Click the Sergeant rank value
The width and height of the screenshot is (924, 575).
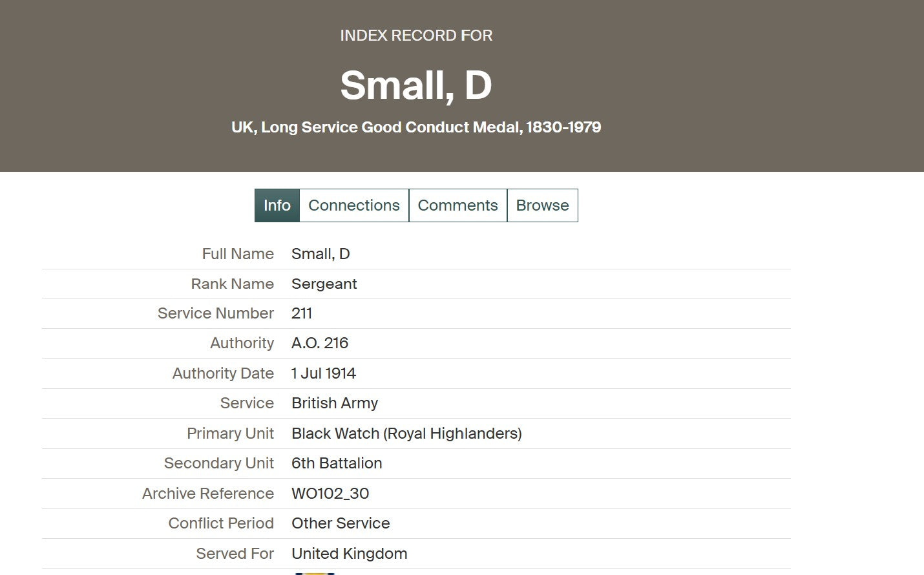point(324,284)
